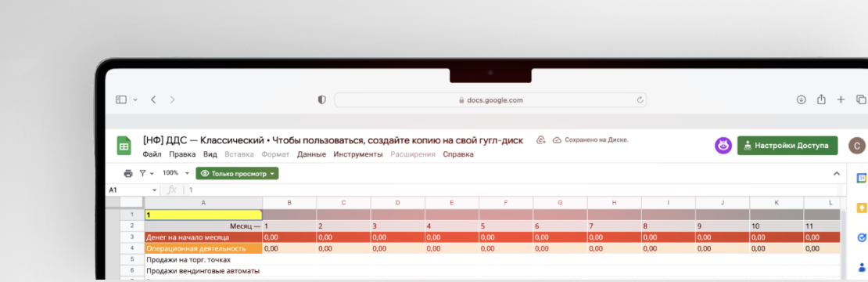
Task: Click the Настройки Доступа share button
Action: (787, 146)
